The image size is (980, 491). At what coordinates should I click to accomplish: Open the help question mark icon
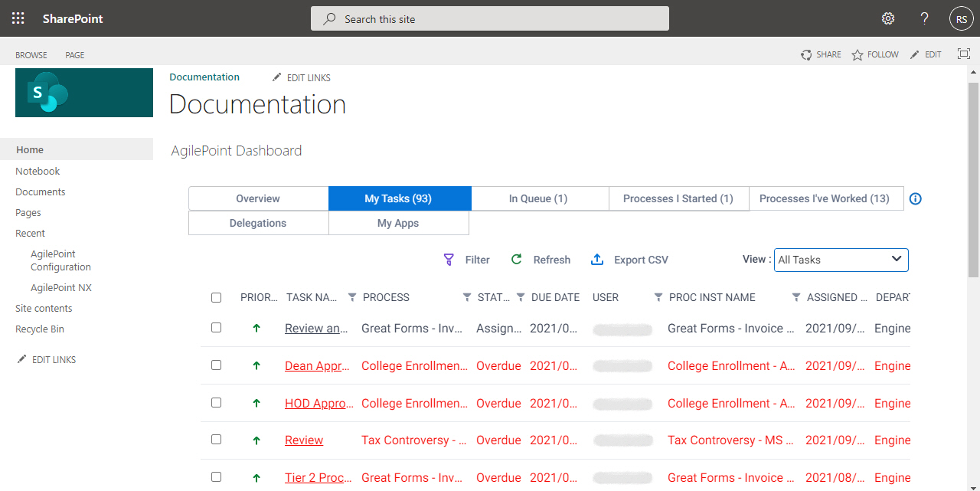tap(925, 18)
